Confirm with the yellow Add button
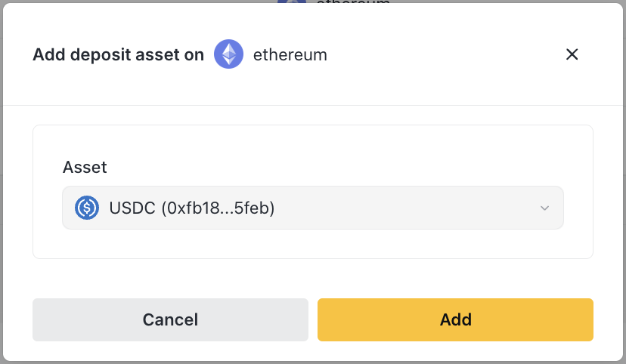The height and width of the screenshot is (364, 626). [x=455, y=319]
